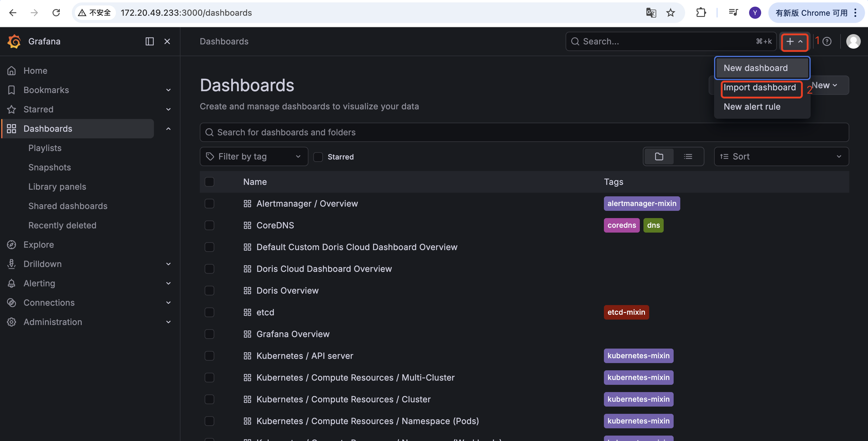868x441 pixels.
Task: Click the Bookmarks icon in sidebar
Action: (11, 90)
